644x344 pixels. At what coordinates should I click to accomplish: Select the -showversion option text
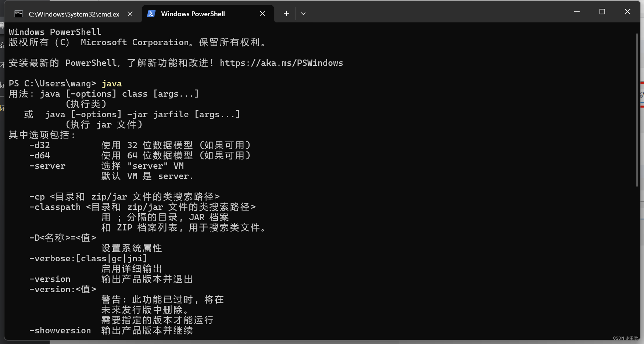tap(60, 330)
